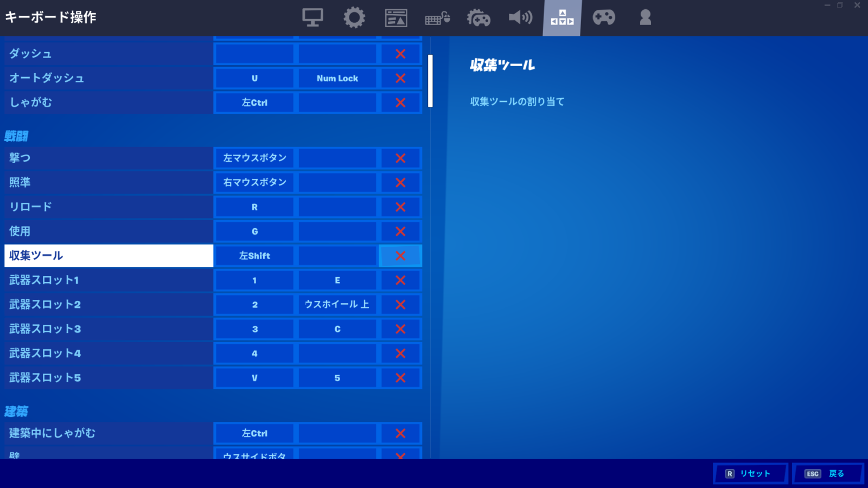Click the 戻る ESC button

[828, 473]
